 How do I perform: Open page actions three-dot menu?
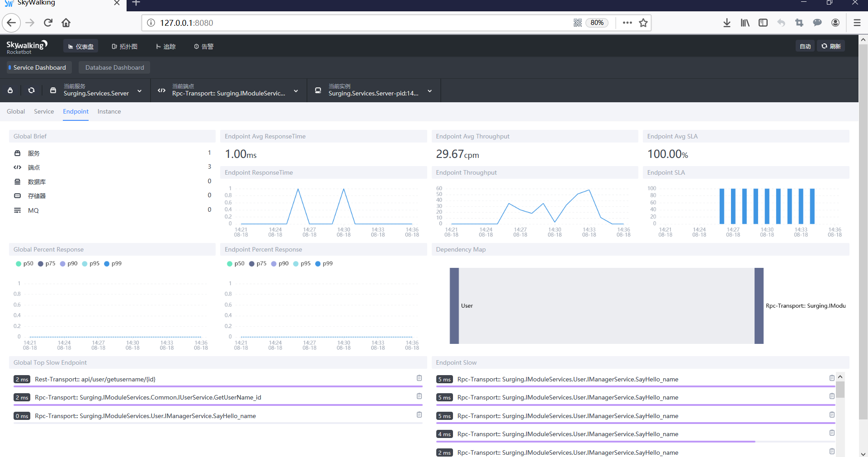tap(627, 23)
